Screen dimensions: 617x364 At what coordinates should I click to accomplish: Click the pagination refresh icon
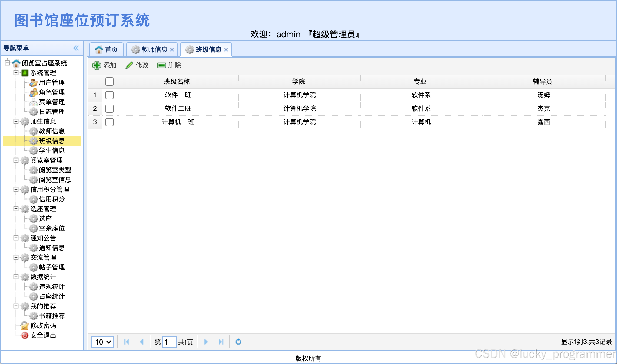(238, 342)
